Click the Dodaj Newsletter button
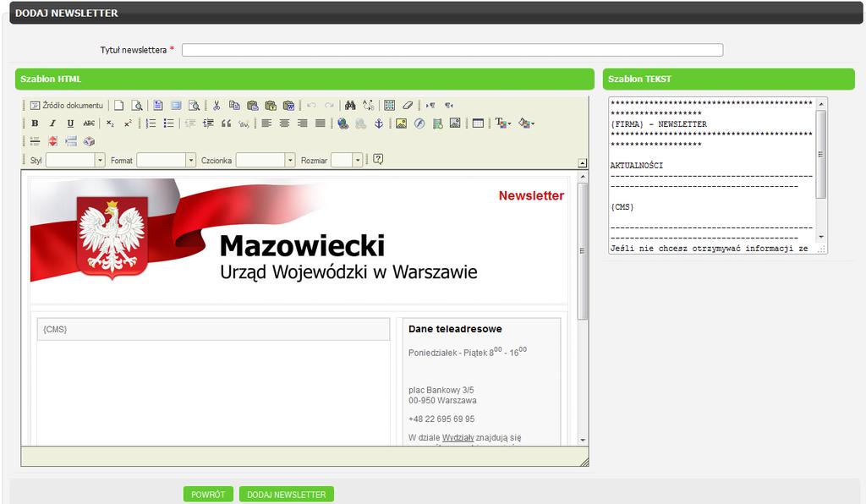The height and width of the screenshot is (504, 866). [286, 495]
